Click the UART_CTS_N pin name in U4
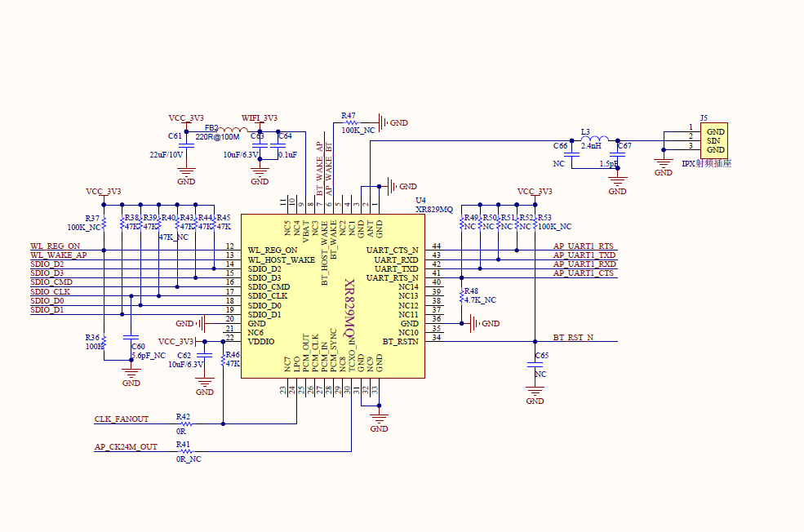 (x=393, y=250)
